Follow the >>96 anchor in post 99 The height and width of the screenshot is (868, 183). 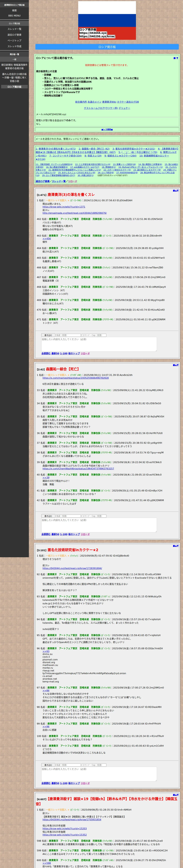click(46, 727)
